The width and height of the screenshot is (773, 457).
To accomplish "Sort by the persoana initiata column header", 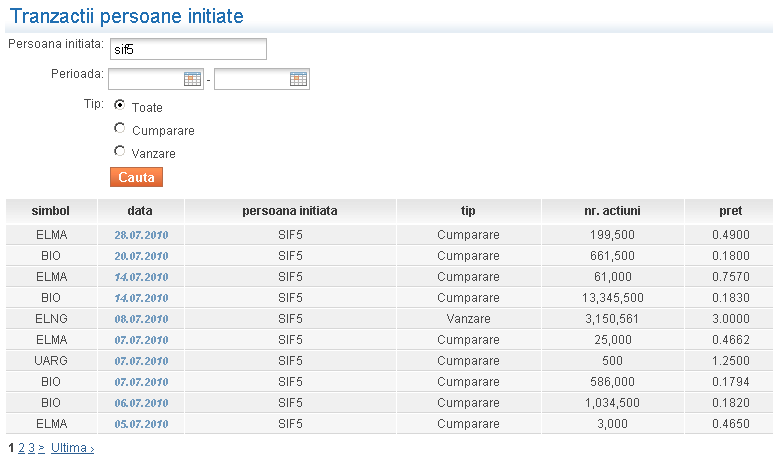I will pyautogui.click(x=290, y=211).
